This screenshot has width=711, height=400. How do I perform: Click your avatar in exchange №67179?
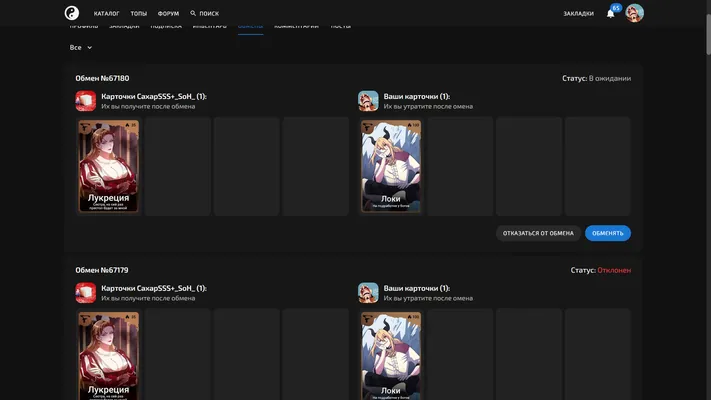(368, 293)
